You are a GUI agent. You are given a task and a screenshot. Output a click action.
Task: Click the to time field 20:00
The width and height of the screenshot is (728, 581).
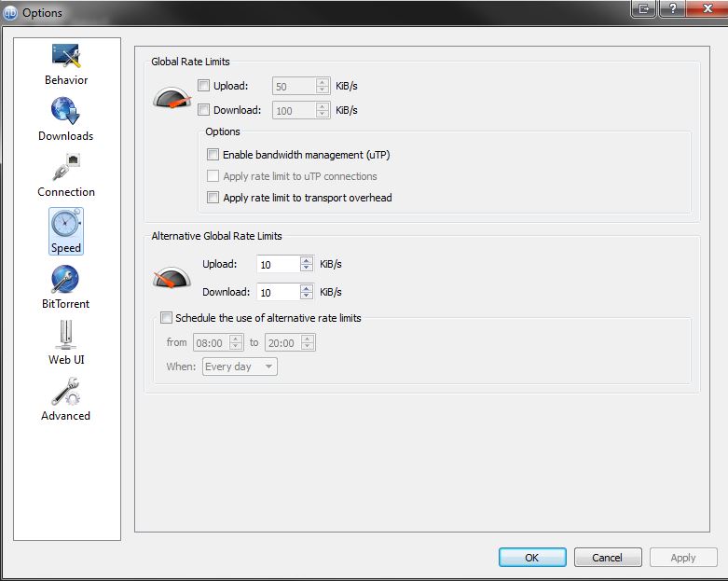click(x=283, y=343)
